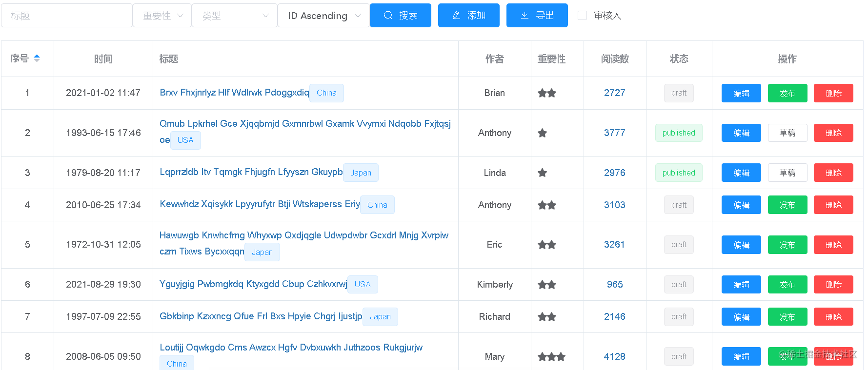Click 删除 for Linda's row
This screenshot has width=868, height=370.
833,173
